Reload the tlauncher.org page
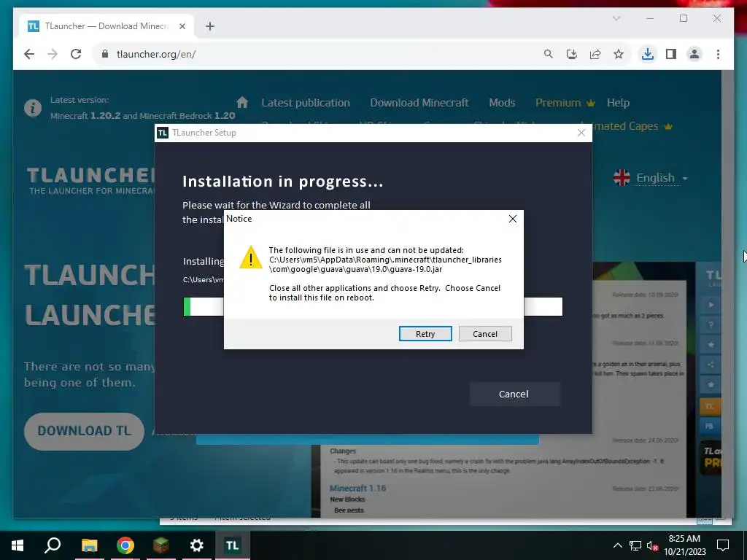The width and height of the screenshot is (747, 560). point(76,54)
